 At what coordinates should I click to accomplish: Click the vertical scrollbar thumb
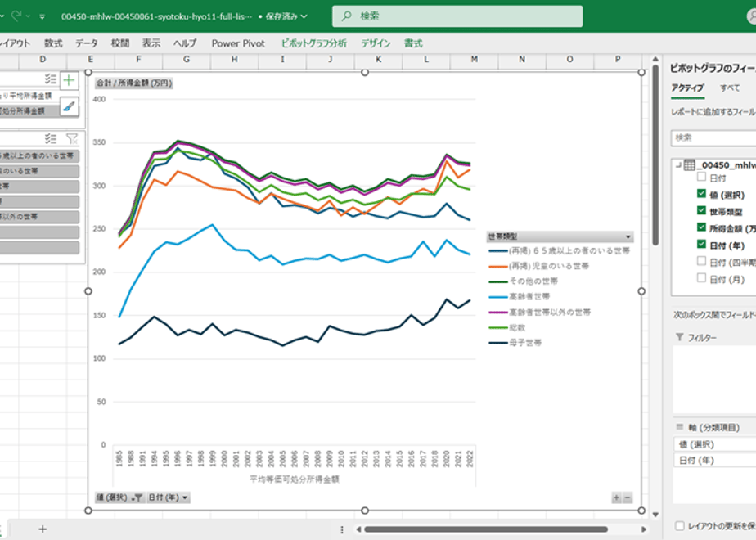click(x=655, y=155)
